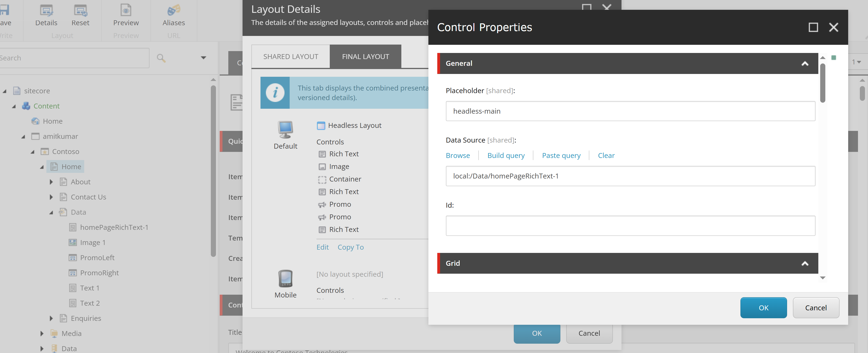The image size is (868, 353).
Task: Click Browse for the Data Source
Action: coord(458,155)
